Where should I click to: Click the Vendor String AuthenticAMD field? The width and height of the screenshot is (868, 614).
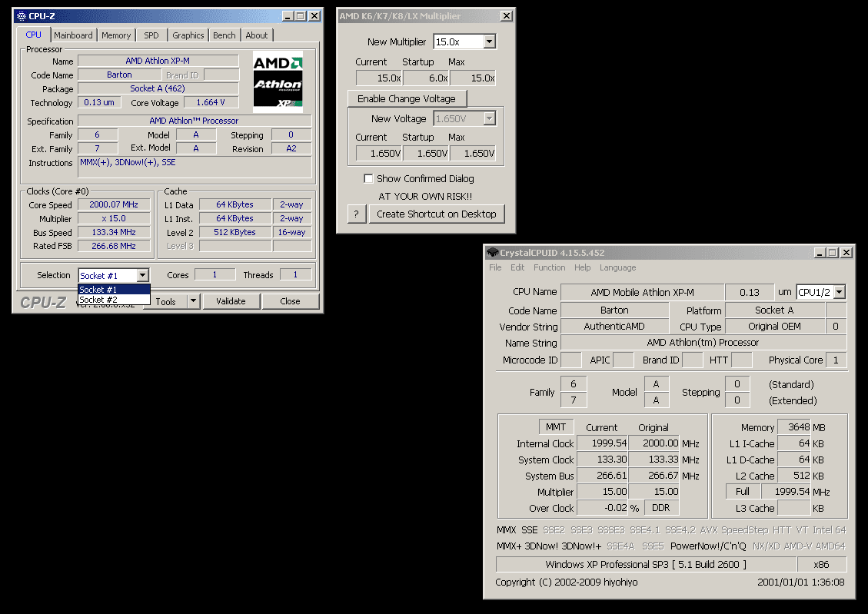614,327
